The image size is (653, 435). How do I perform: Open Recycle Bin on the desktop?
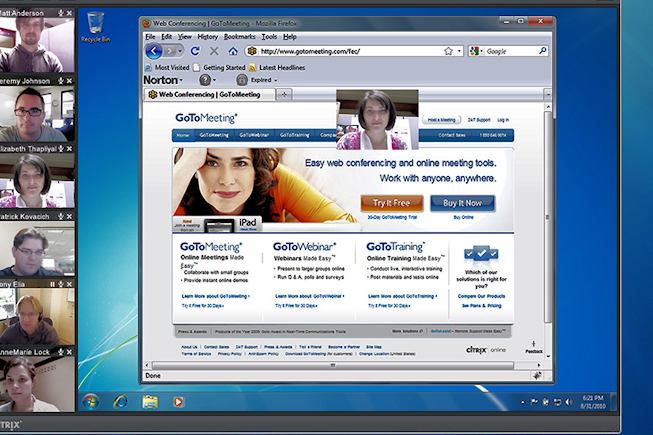click(96, 24)
